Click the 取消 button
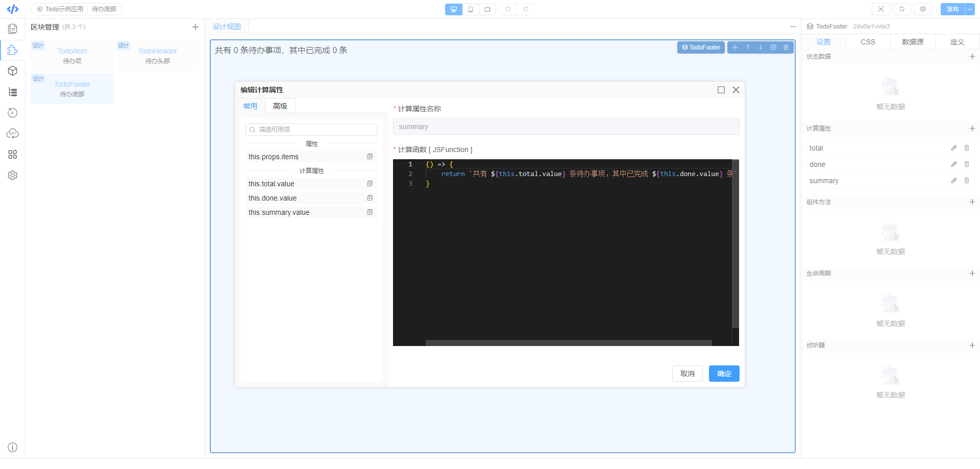This screenshot has height=469, width=980. (x=688, y=374)
